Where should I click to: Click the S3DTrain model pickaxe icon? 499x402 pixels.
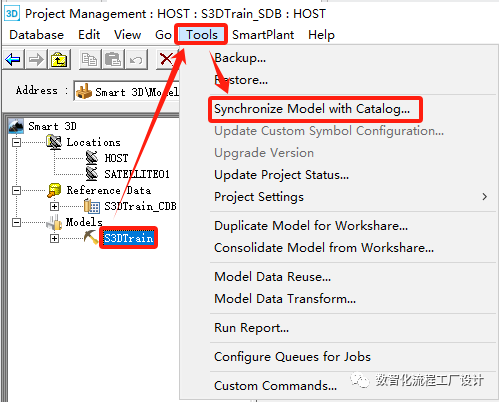pyautogui.click(x=91, y=238)
